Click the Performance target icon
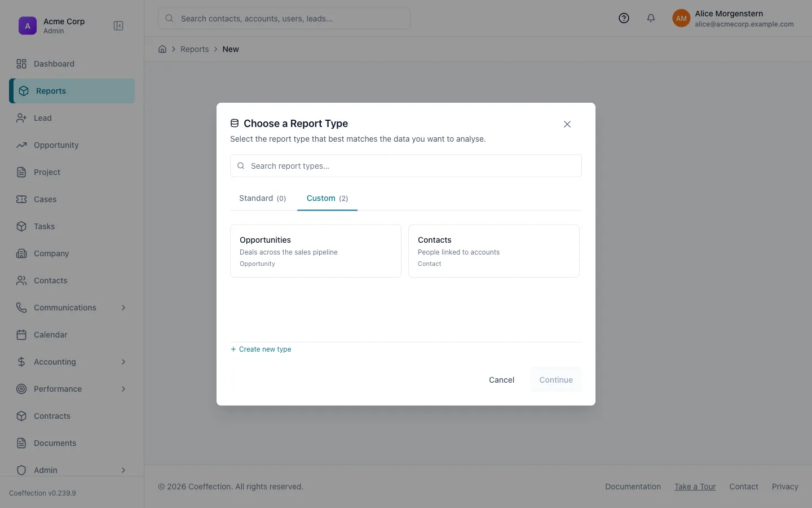The width and height of the screenshot is (812, 508). [x=21, y=389]
